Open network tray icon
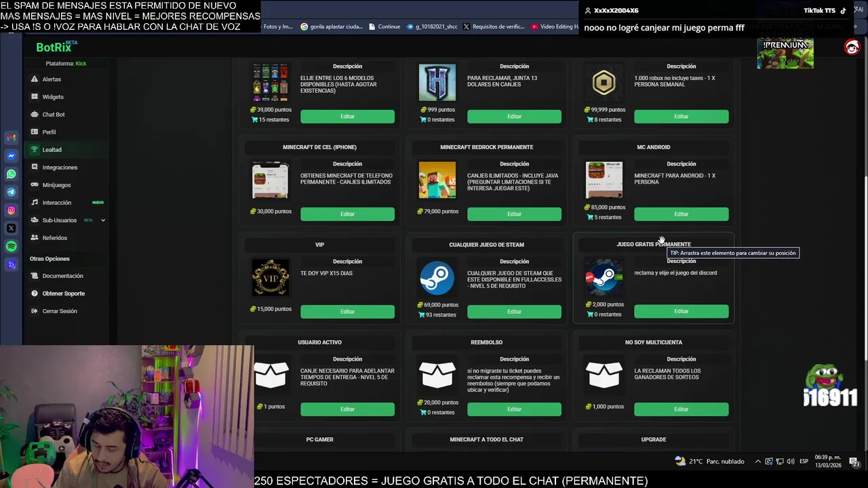The width and height of the screenshot is (868, 488). [x=779, y=462]
